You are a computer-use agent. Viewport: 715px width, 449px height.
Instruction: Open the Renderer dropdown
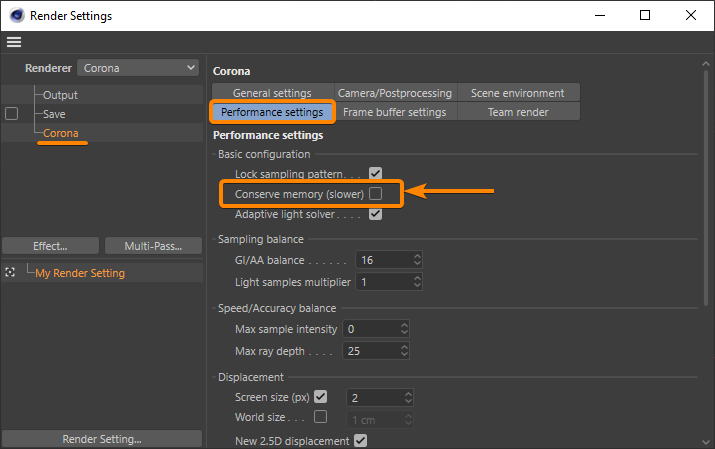coord(138,68)
